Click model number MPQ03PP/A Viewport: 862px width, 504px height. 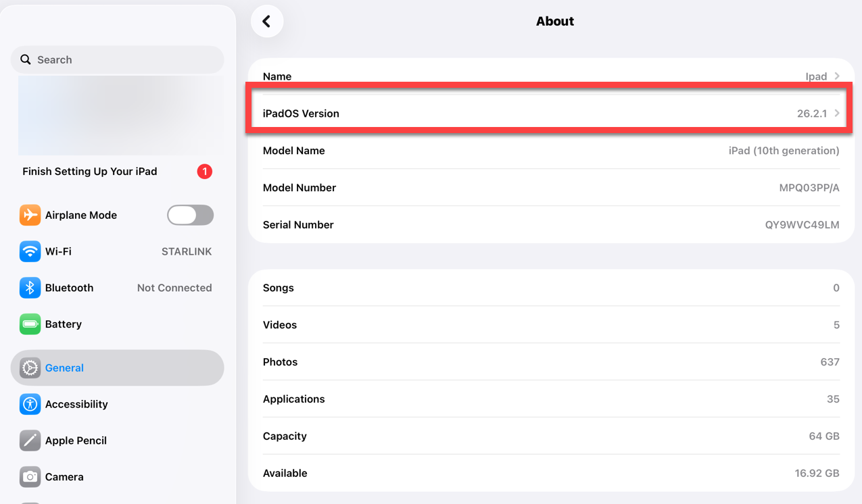(x=809, y=188)
